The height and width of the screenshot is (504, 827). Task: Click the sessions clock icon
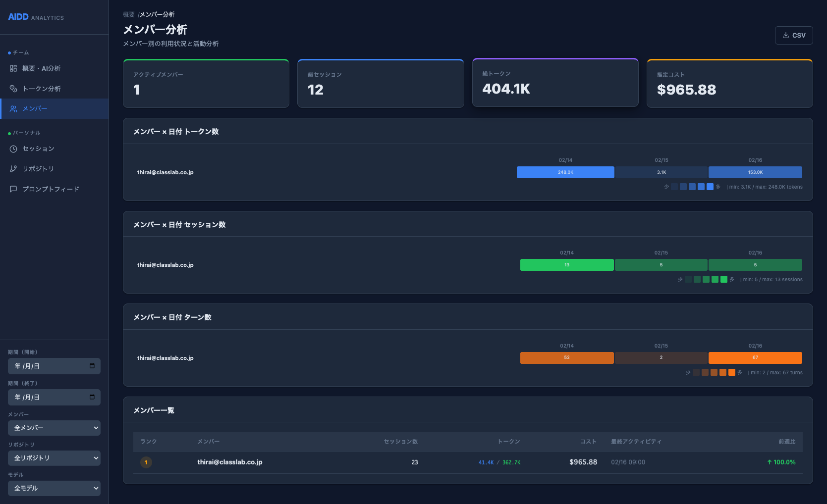(13, 149)
